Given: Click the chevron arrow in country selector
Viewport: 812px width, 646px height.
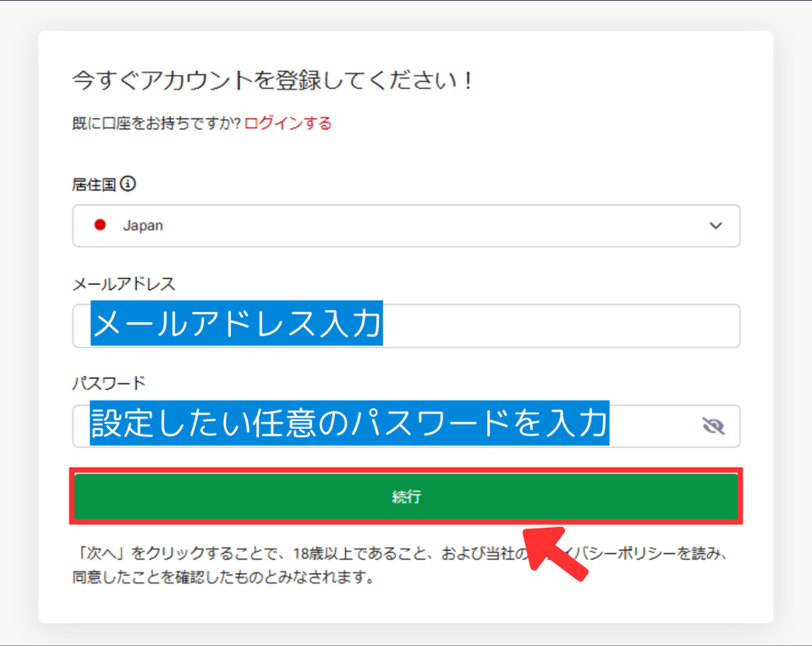Looking at the screenshot, I should [x=716, y=226].
